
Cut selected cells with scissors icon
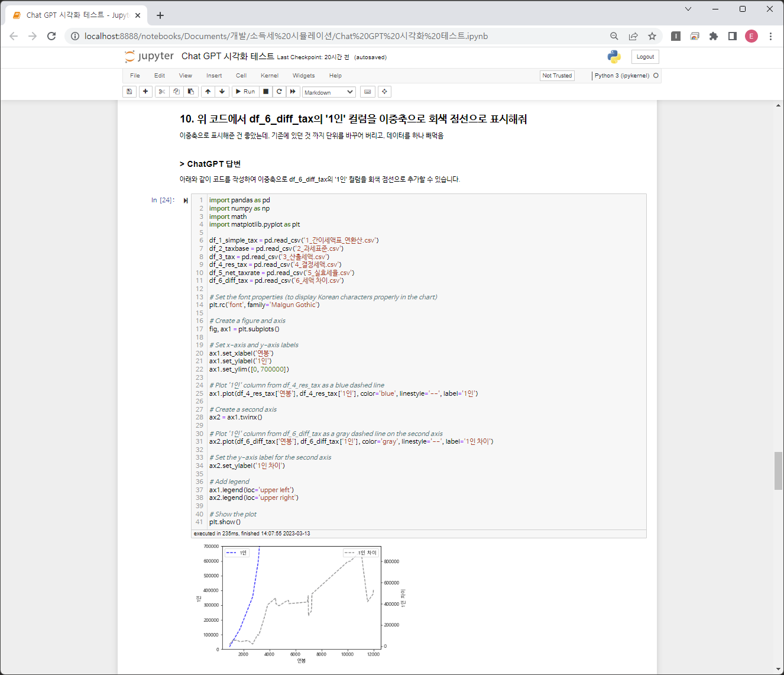(162, 92)
